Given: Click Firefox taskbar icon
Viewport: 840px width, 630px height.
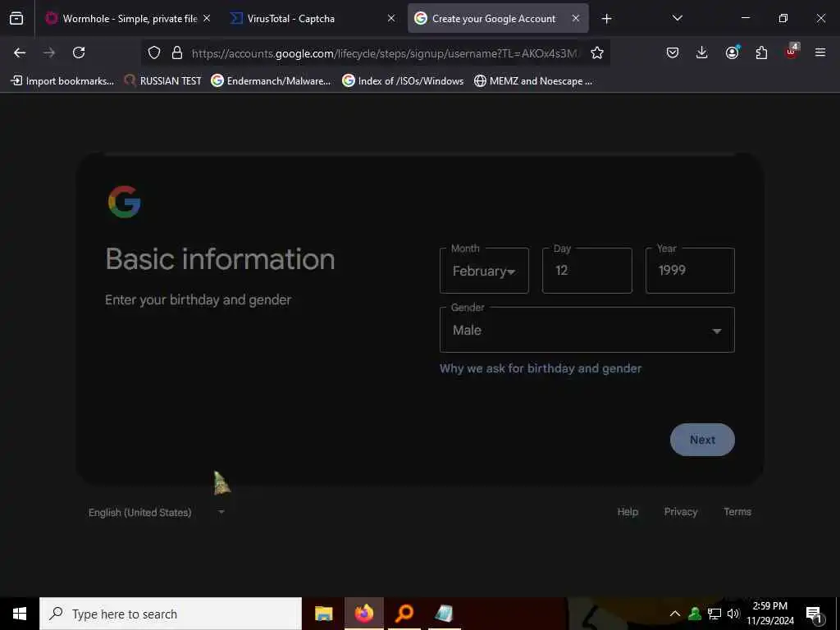Looking at the screenshot, I should tap(363, 614).
